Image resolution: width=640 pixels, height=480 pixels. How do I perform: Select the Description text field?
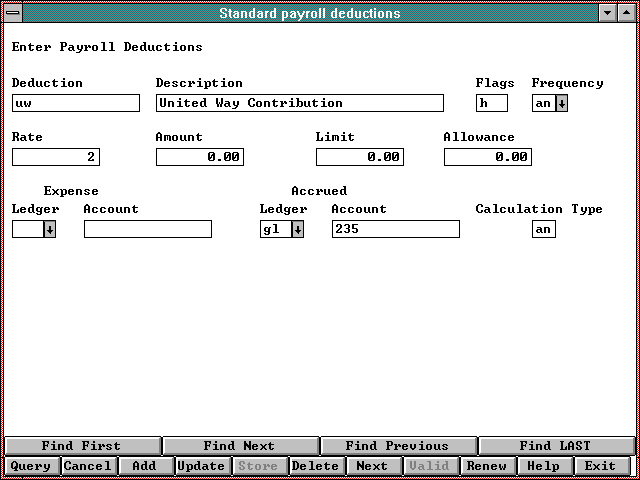point(299,103)
